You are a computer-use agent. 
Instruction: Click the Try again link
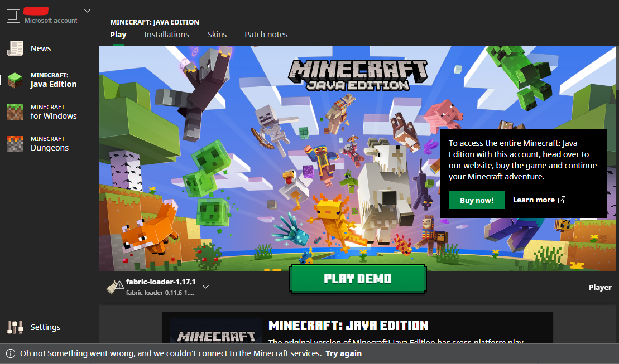pyautogui.click(x=343, y=353)
